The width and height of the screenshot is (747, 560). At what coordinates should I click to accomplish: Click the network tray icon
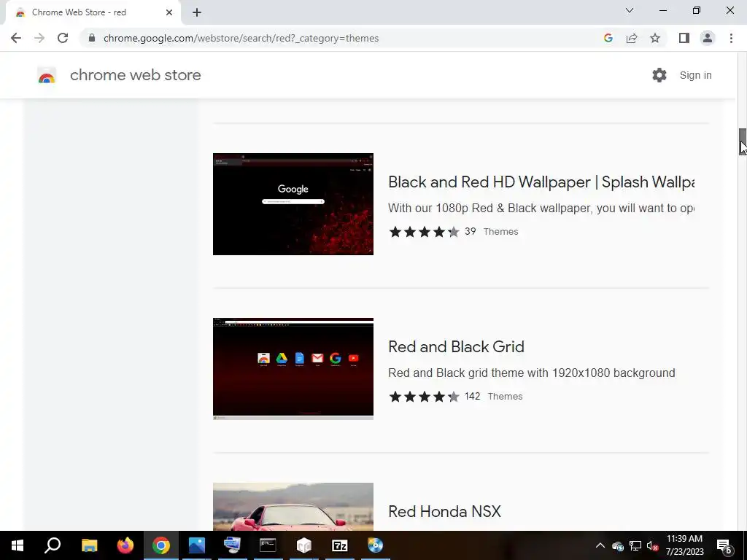pyautogui.click(x=635, y=545)
